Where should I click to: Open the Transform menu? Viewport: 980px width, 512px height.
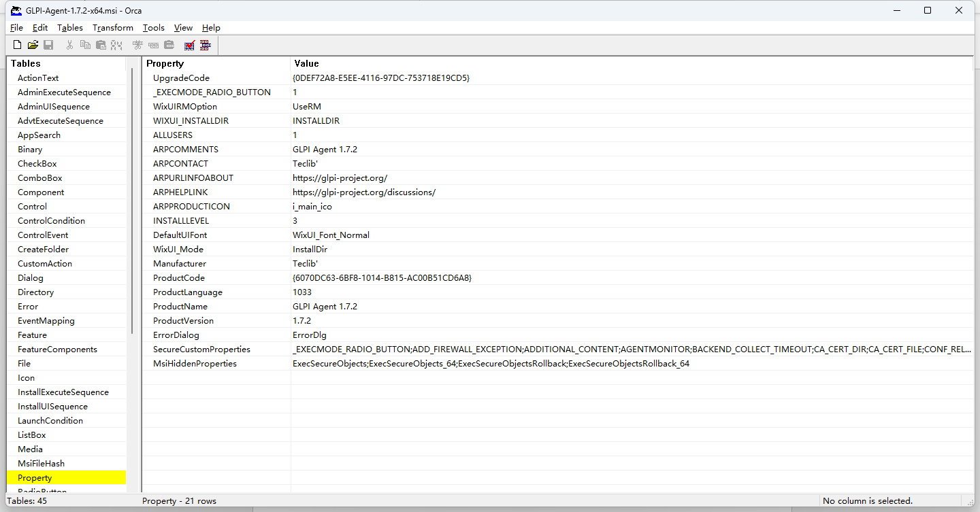click(x=113, y=28)
